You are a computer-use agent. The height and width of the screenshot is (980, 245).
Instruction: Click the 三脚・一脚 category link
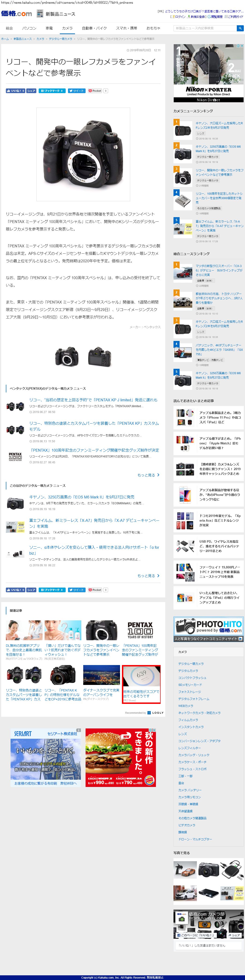point(185,776)
